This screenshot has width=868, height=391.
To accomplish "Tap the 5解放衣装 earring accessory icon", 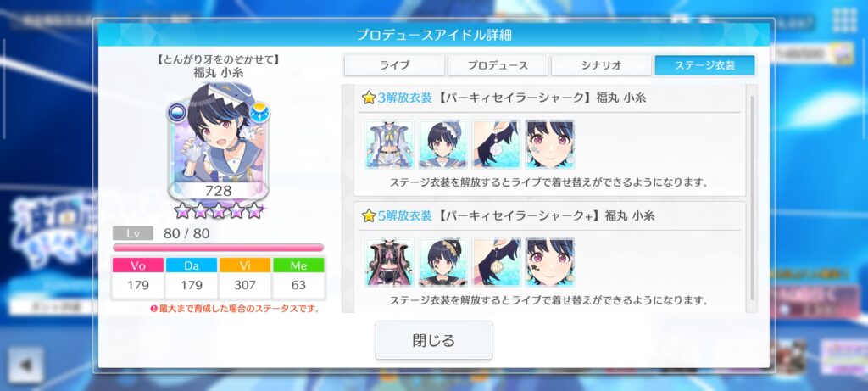I will pyautogui.click(x=497, y=262).
